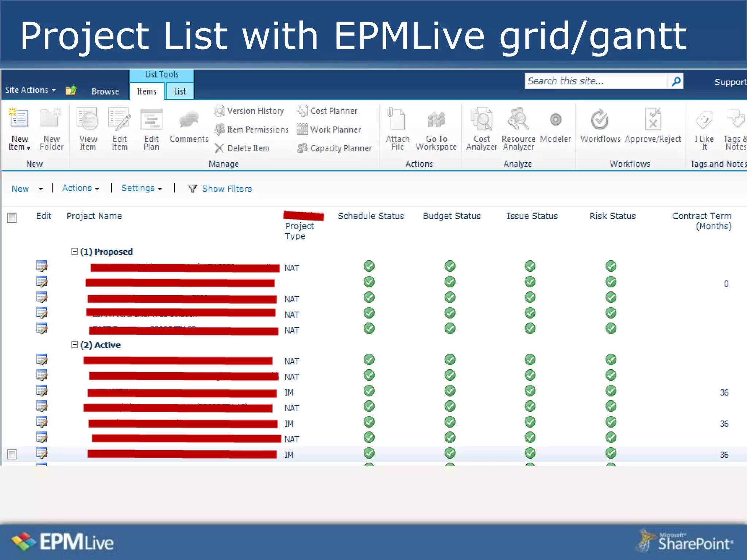
Task: Sort by Project Name column header
Action: tap(94, 216)
